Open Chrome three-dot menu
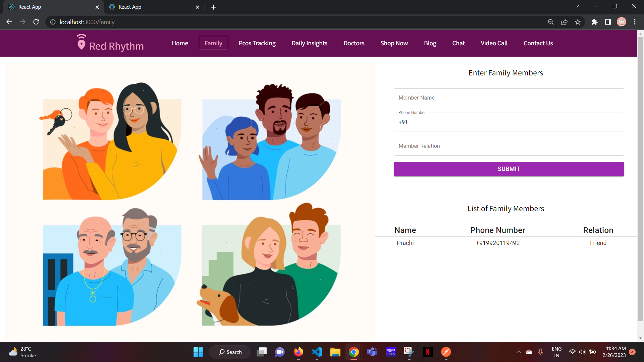The image size is (644, 362). coord(635,22)
